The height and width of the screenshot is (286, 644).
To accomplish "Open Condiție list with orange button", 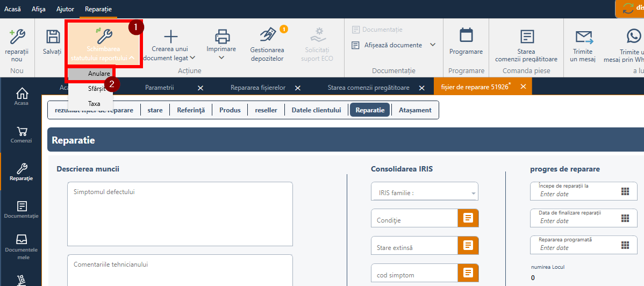I will (x=468, y=218).
